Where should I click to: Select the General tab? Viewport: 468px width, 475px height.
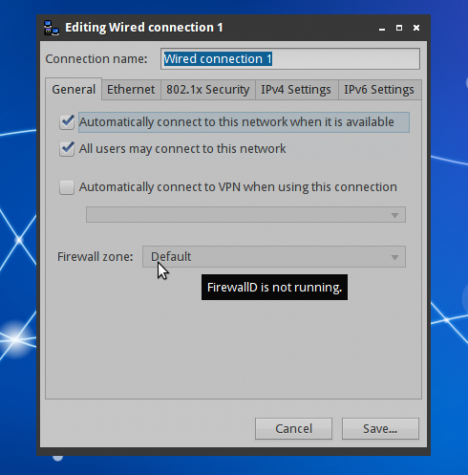click(74, 89)
